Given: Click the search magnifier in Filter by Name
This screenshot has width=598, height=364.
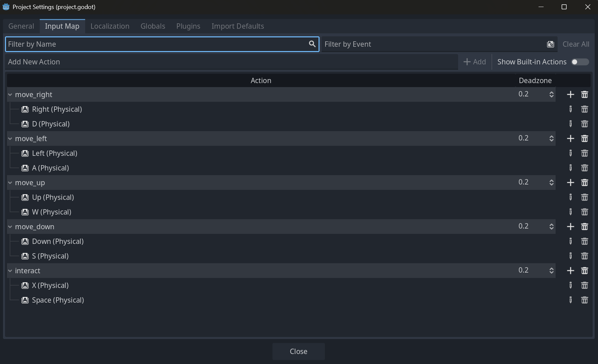Looking at the screenshot, I should 312,44.
